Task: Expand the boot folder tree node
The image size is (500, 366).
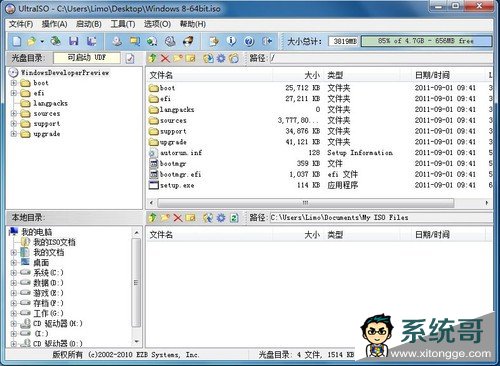Action: click(14, 83)
